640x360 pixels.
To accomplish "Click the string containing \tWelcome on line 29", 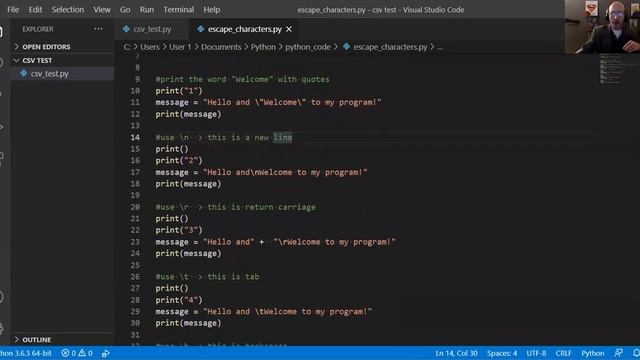I will pyautogui.click(x=287, y=311).
